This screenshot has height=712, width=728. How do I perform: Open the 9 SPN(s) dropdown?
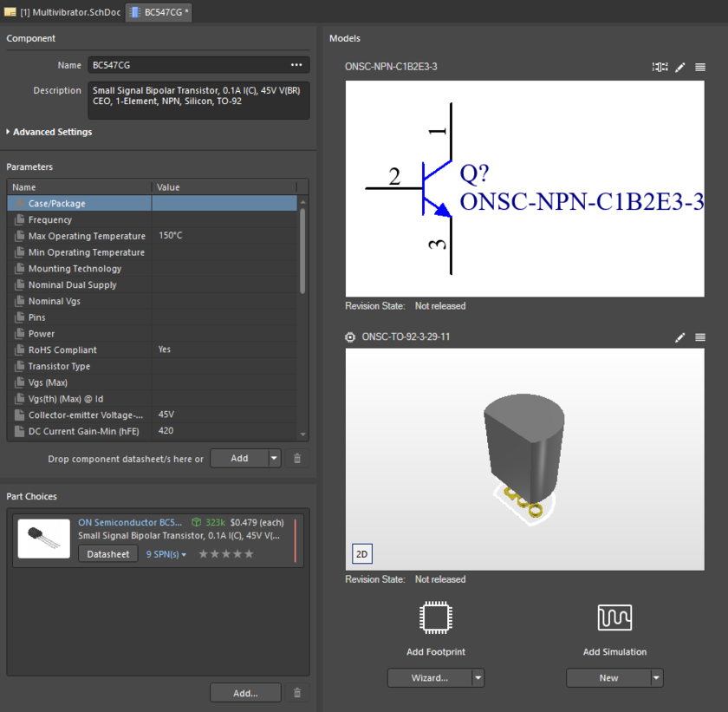[x=166, y=553]
